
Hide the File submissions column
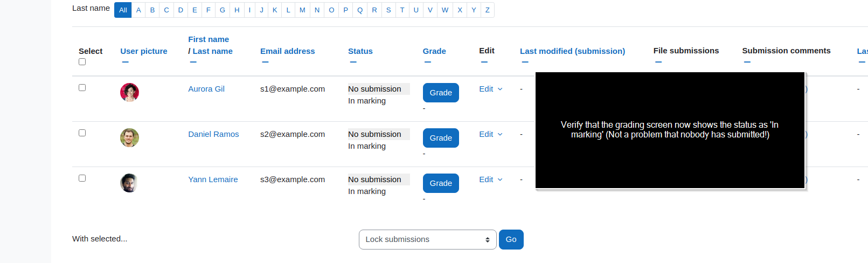658,62
